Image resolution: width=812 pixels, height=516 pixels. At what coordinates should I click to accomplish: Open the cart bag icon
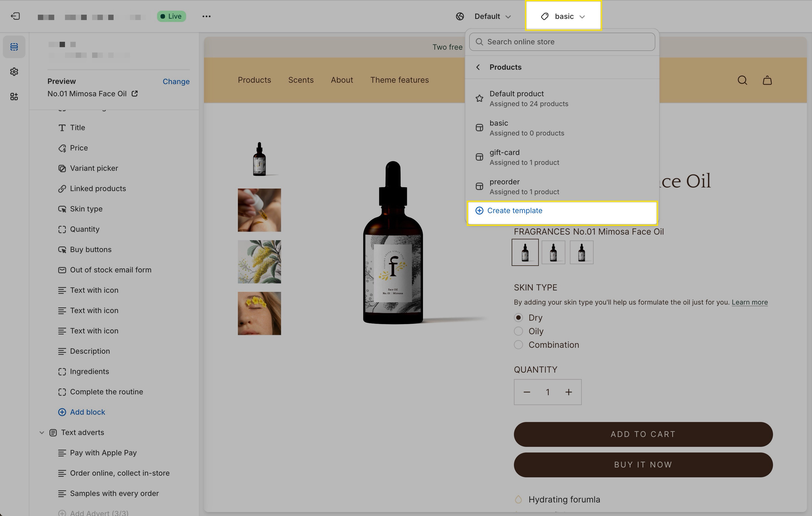(x=767, y=80)
